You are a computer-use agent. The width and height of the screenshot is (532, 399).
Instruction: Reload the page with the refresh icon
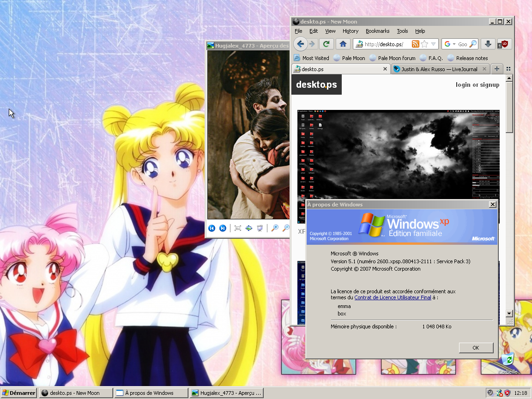326,44
